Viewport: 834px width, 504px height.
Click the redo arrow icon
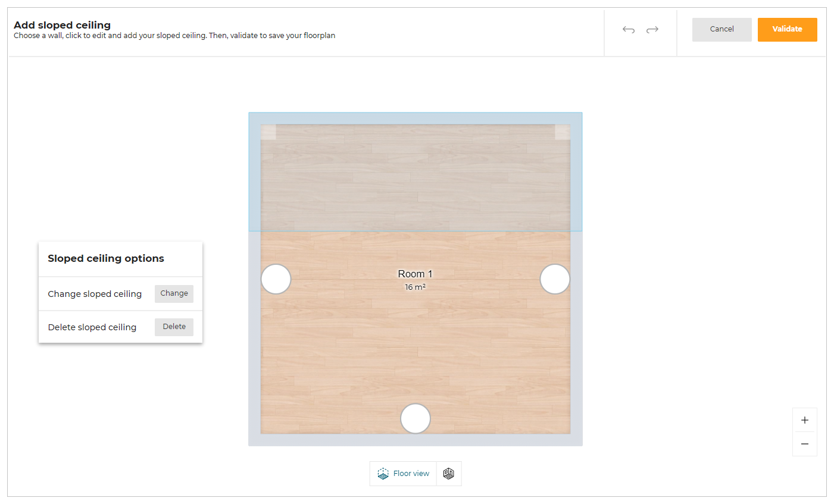click(652, 30)
